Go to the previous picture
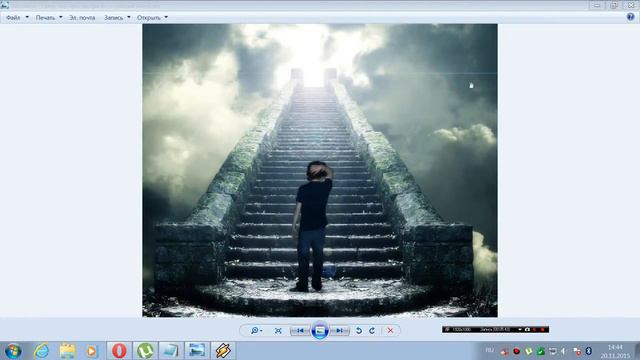The image size is (640, 360). (300, 331)
